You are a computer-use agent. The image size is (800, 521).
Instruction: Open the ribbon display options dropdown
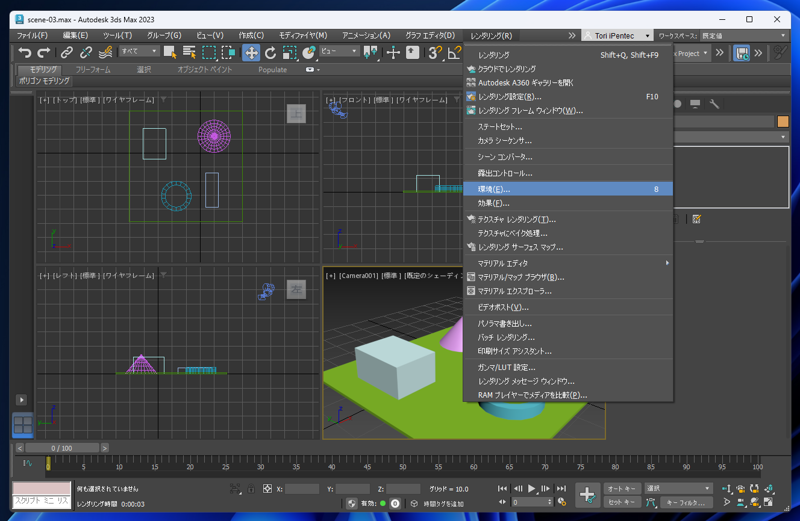pyautogui.click(x=313, y=70)
